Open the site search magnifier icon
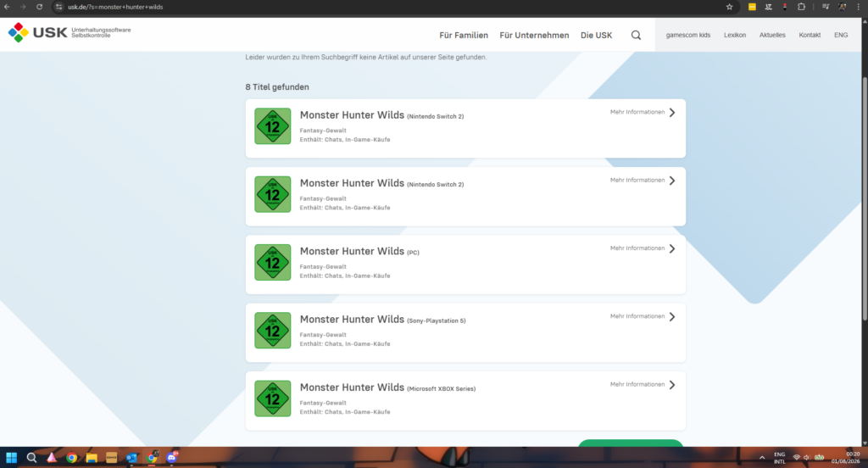The image size is (868, 468). tap(636, 35)
